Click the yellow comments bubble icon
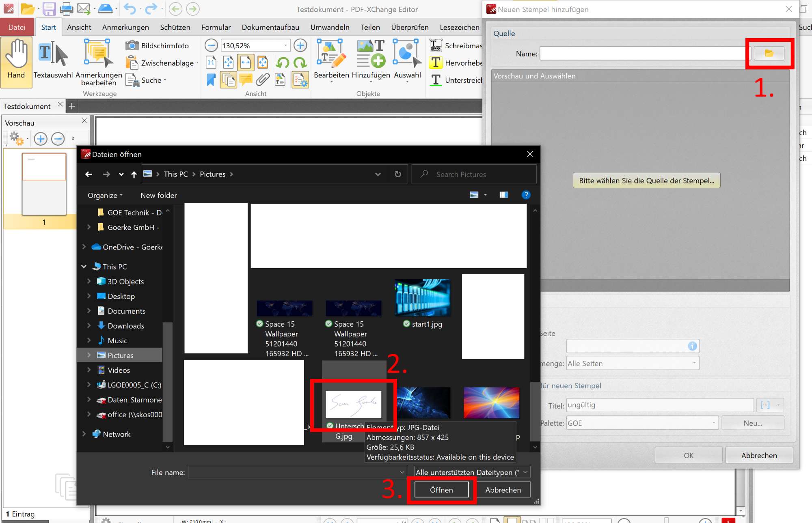 pyautogui.click(x=246, y=80)
